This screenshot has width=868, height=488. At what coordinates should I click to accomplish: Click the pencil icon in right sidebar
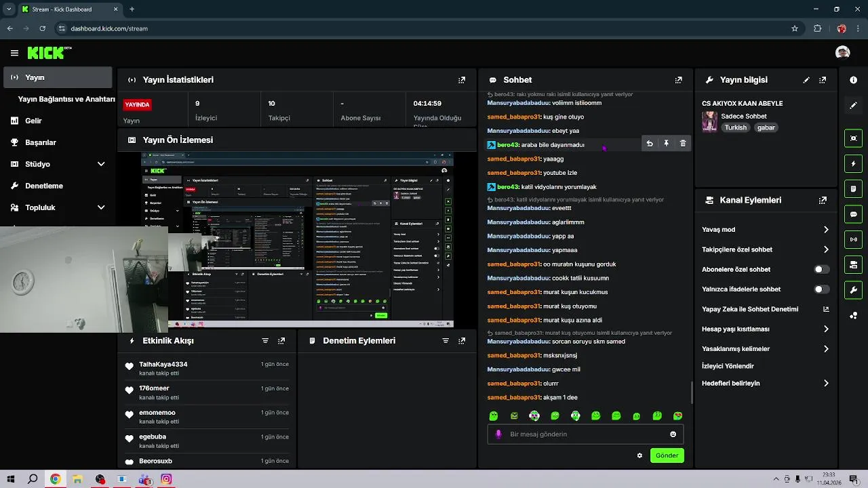[853, 106]
